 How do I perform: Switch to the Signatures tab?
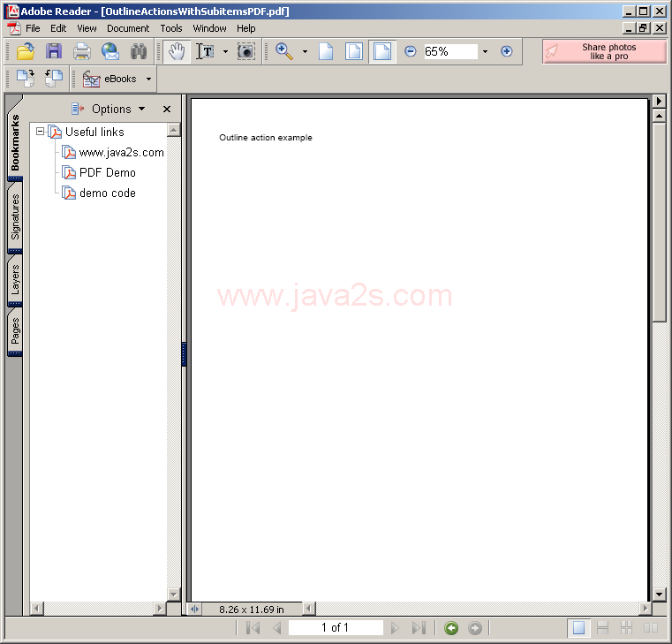click(15, 216)
